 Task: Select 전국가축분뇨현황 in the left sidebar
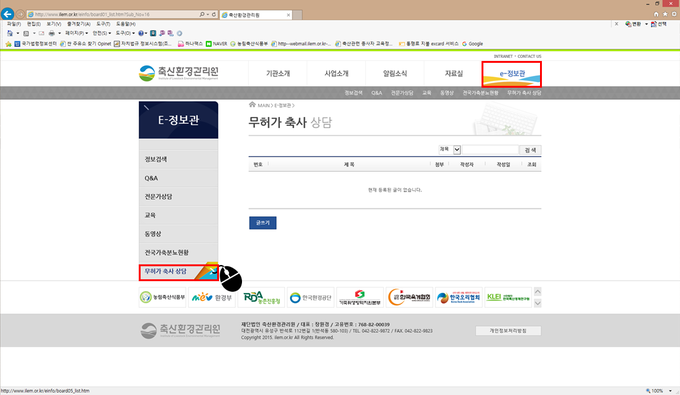coord(178,252)
